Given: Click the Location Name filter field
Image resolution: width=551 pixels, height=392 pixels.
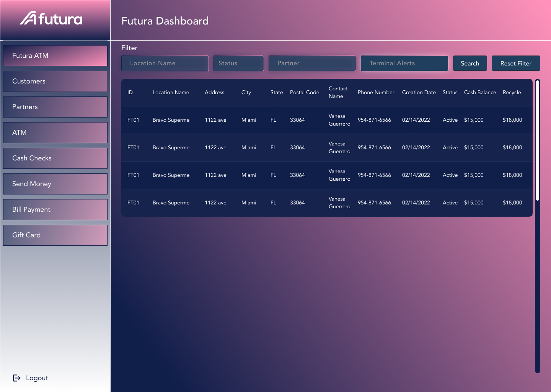Looking at the screenshot, I should coord(165,63).
